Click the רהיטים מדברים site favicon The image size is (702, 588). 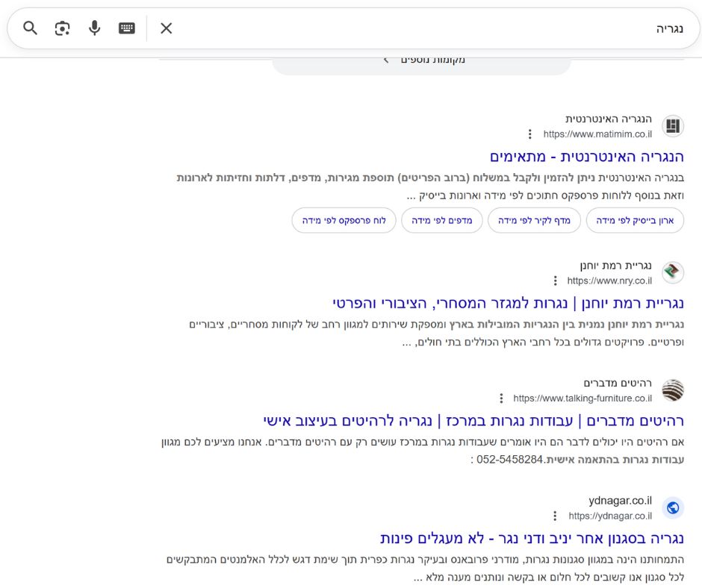coord(673,390)
